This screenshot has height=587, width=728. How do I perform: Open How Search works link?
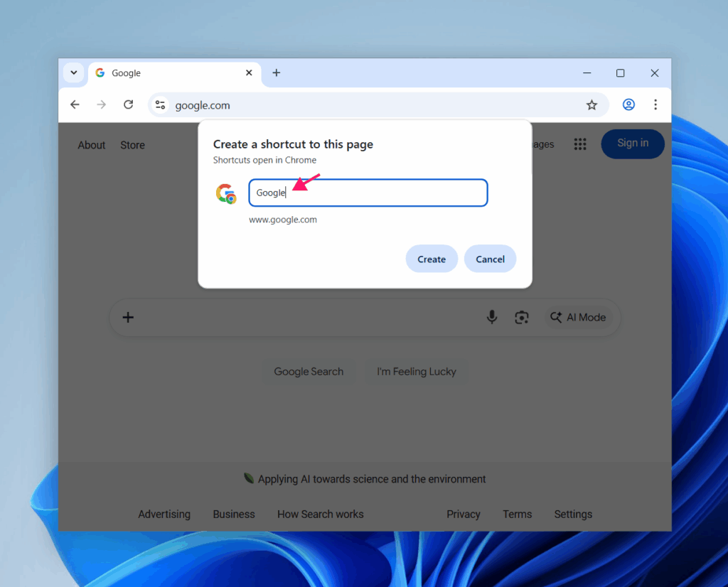point(321,514)
